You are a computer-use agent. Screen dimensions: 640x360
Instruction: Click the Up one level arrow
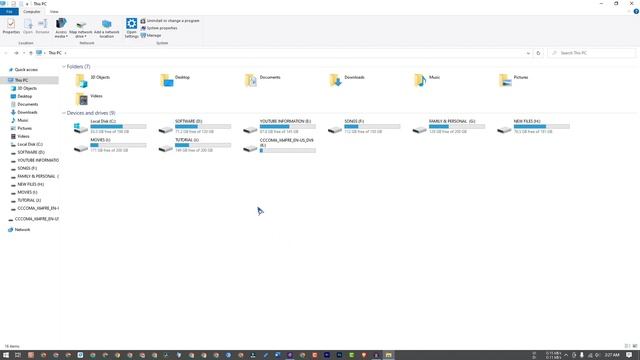[x=31, y=53]
